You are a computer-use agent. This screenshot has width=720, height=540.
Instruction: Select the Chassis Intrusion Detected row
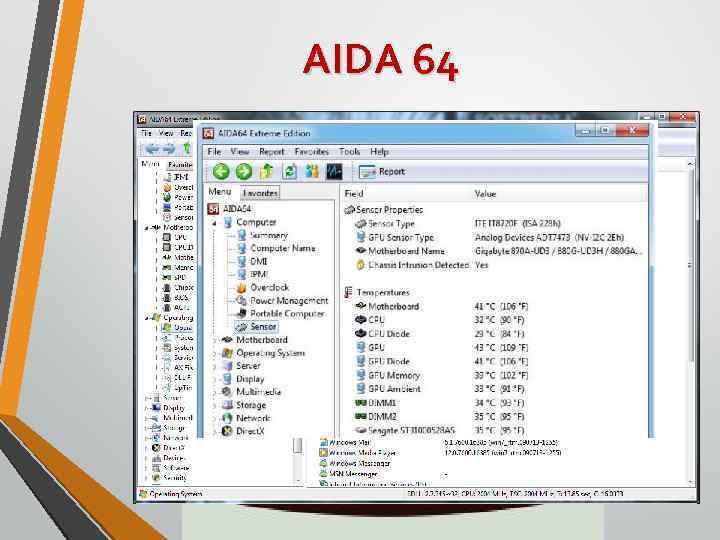point(495,265)
